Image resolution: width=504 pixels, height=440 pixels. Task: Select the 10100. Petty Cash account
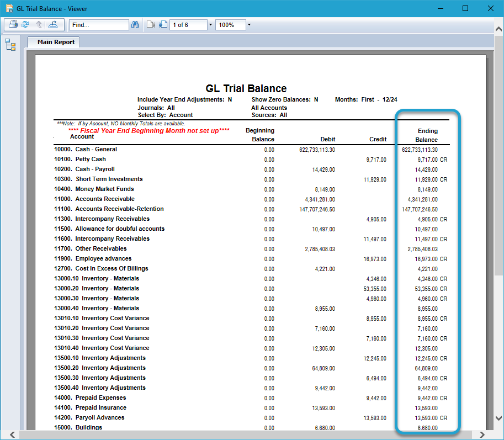79,159
